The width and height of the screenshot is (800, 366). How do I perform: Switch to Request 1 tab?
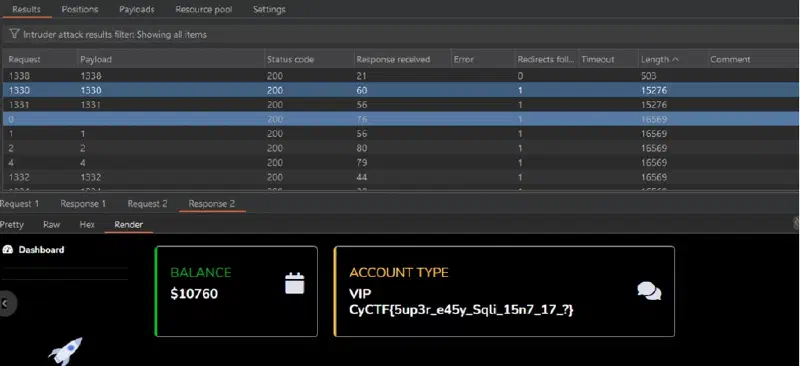19,204
